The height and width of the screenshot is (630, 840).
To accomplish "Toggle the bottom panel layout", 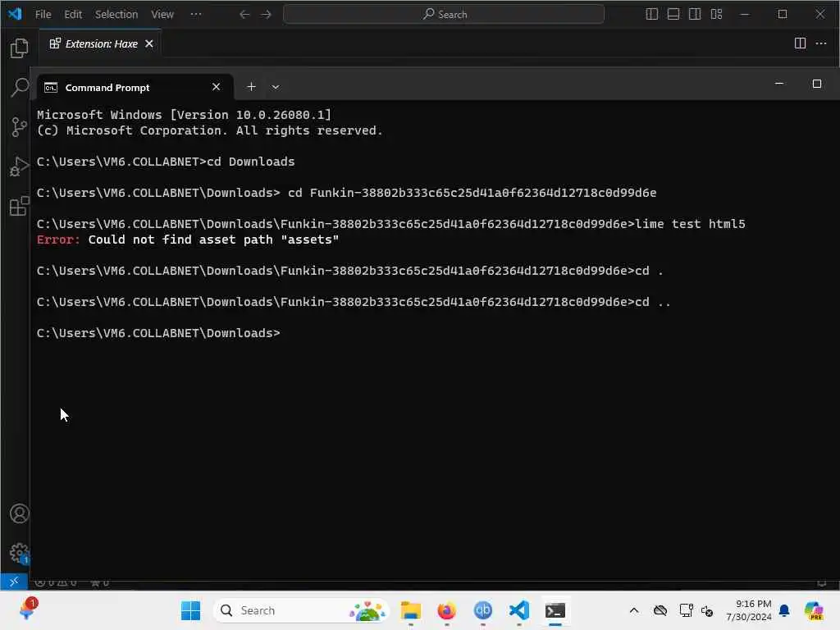I will [673, 15].
